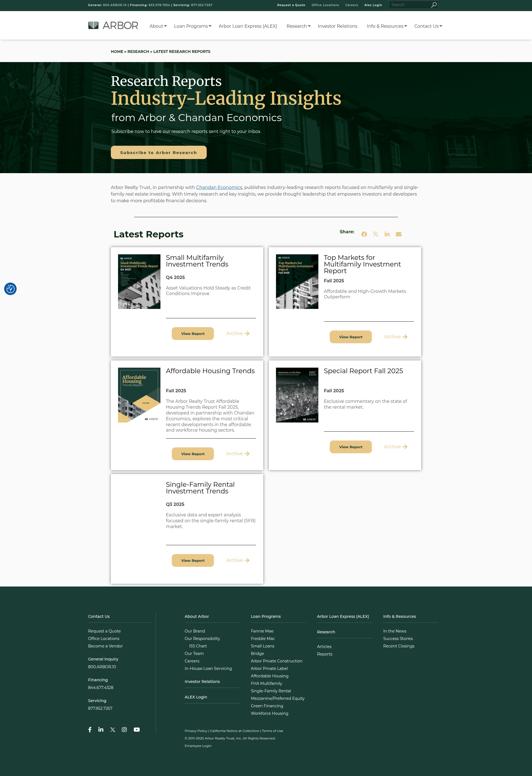Viewport: 532px width, 776px height.
Task: Open ISS Chart footer link
Action: click(198, 646)
